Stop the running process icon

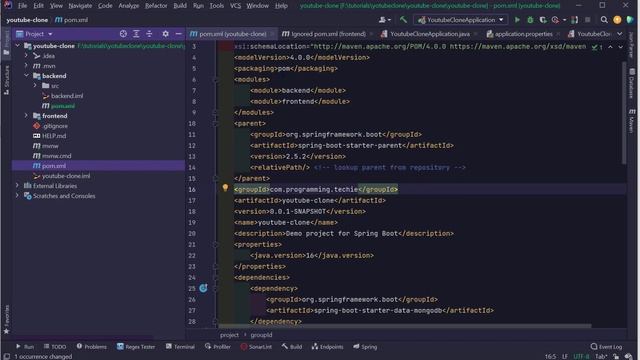pos(588,20)
